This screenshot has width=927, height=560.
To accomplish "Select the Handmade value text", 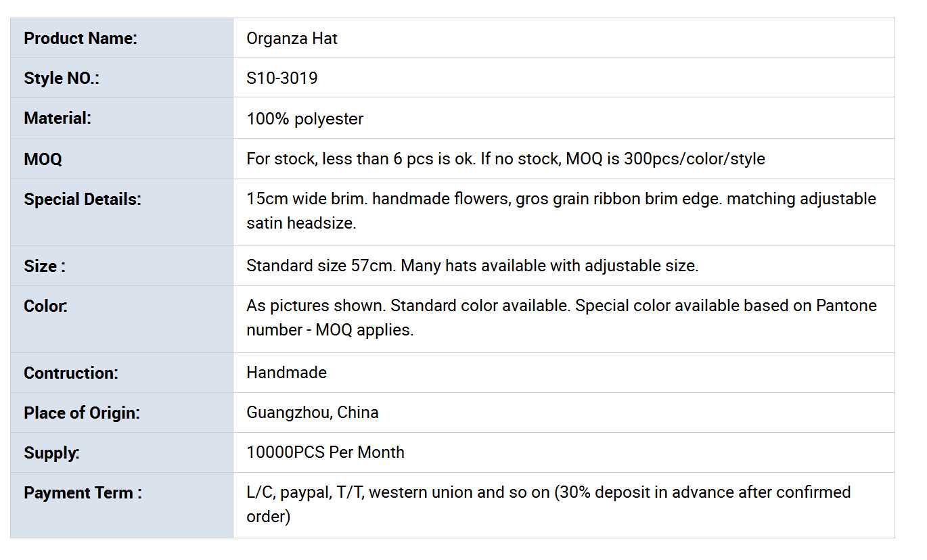I will point(286,373).
